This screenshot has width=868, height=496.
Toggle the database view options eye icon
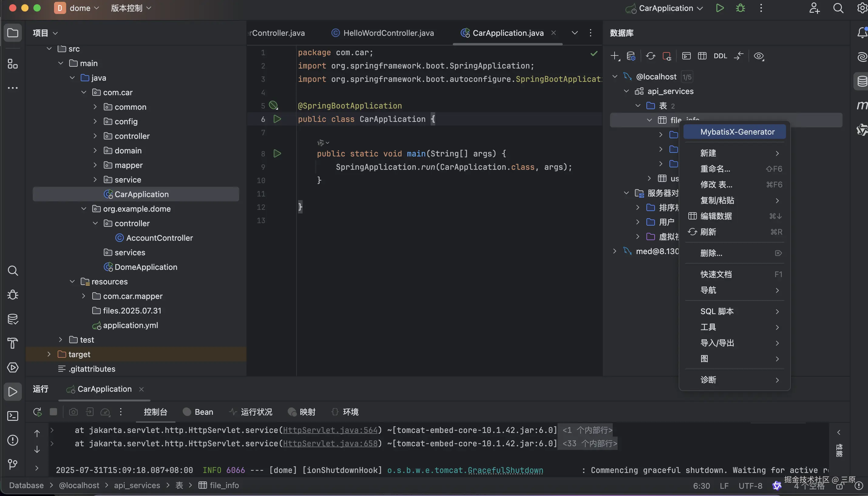tap(758, 56)
